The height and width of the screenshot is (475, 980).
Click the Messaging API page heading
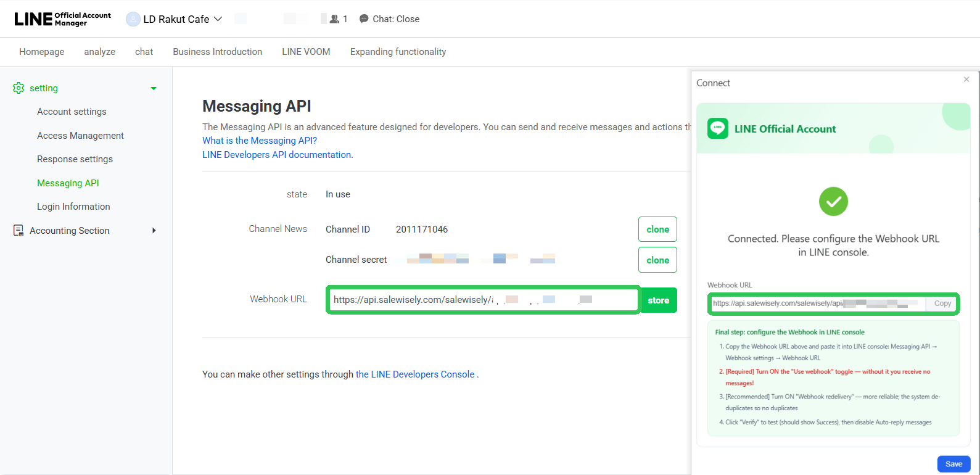[x=257, y=106]
